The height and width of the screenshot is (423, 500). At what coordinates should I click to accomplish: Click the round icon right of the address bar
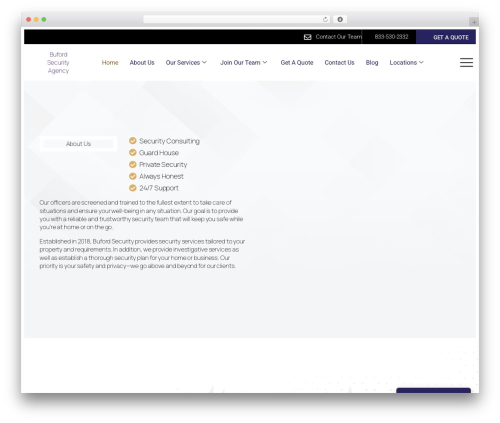[x=340, y=19]
